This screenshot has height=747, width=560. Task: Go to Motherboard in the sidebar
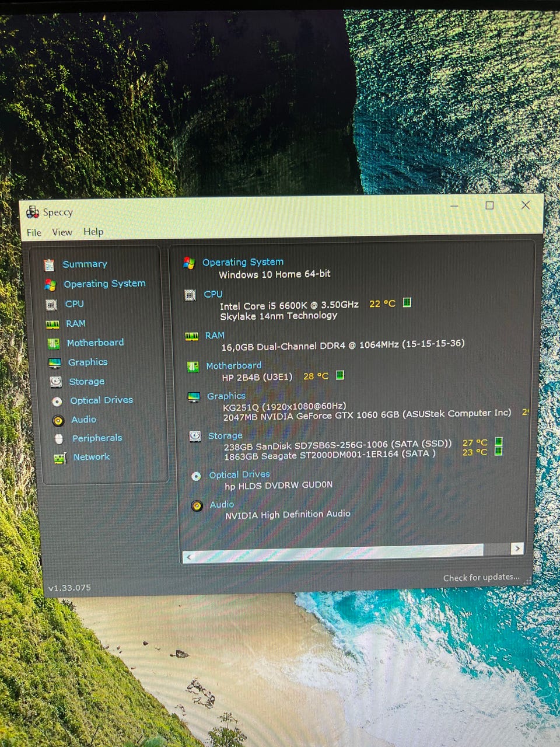click(x=95, y=343)
